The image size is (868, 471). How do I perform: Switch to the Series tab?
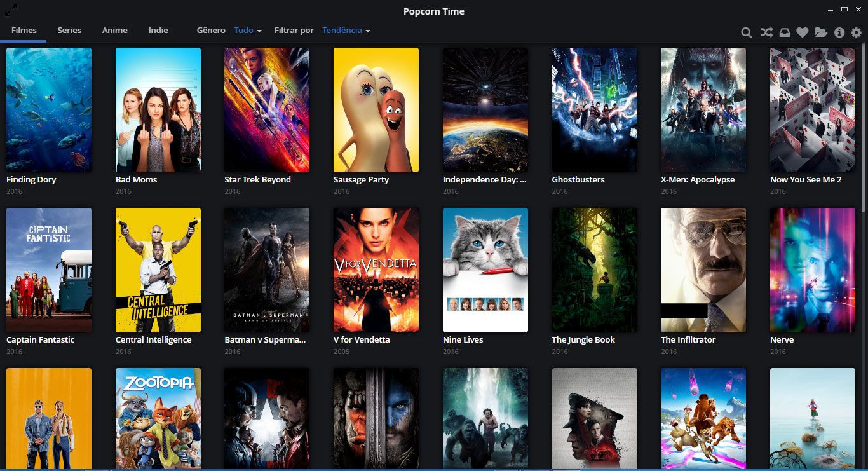tap(69, 30)
